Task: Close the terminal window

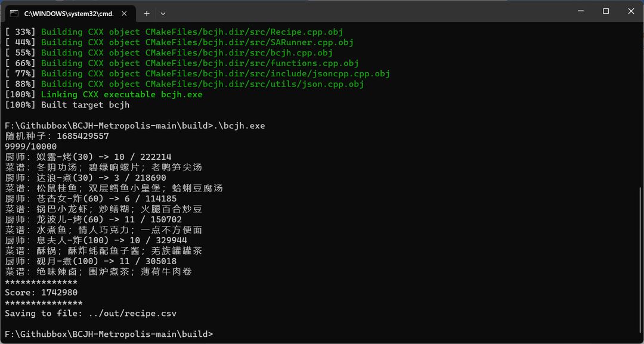Action: click(631, 11)
